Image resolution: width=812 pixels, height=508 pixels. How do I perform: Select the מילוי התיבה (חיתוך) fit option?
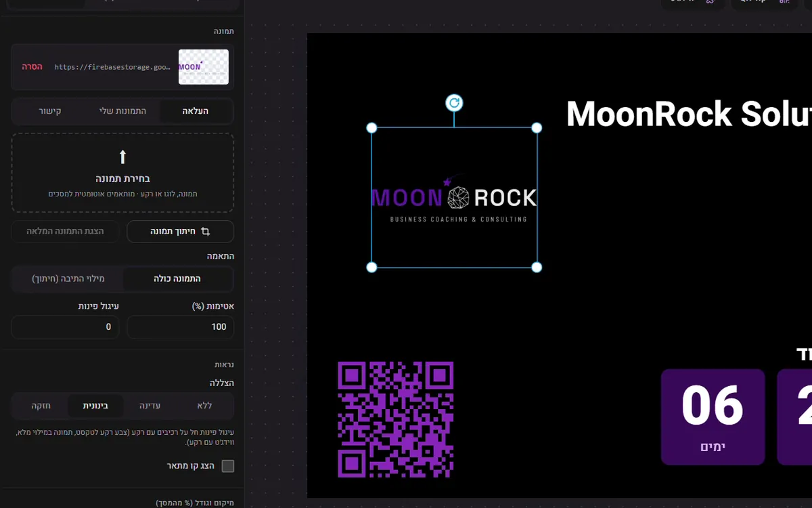point(68,278)
